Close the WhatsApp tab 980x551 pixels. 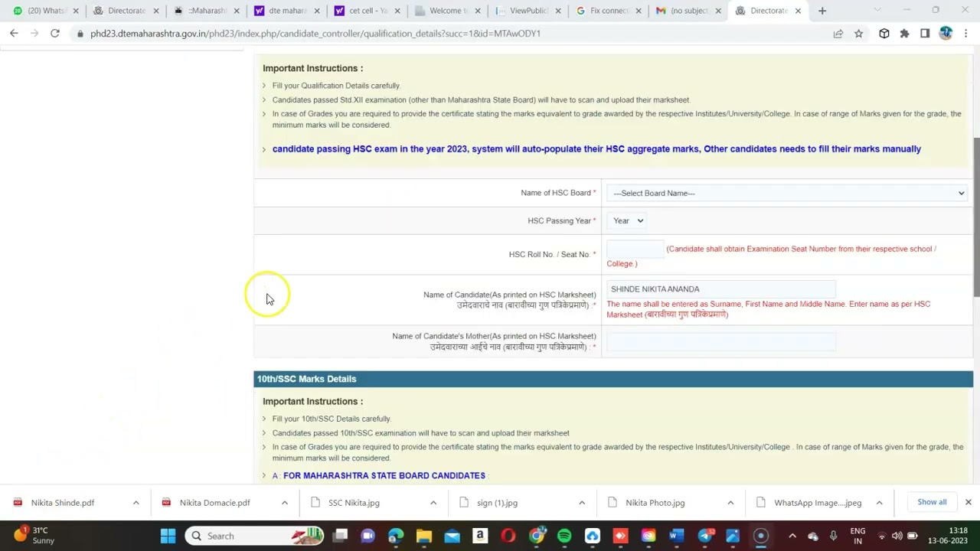click(x=76, y=11)
